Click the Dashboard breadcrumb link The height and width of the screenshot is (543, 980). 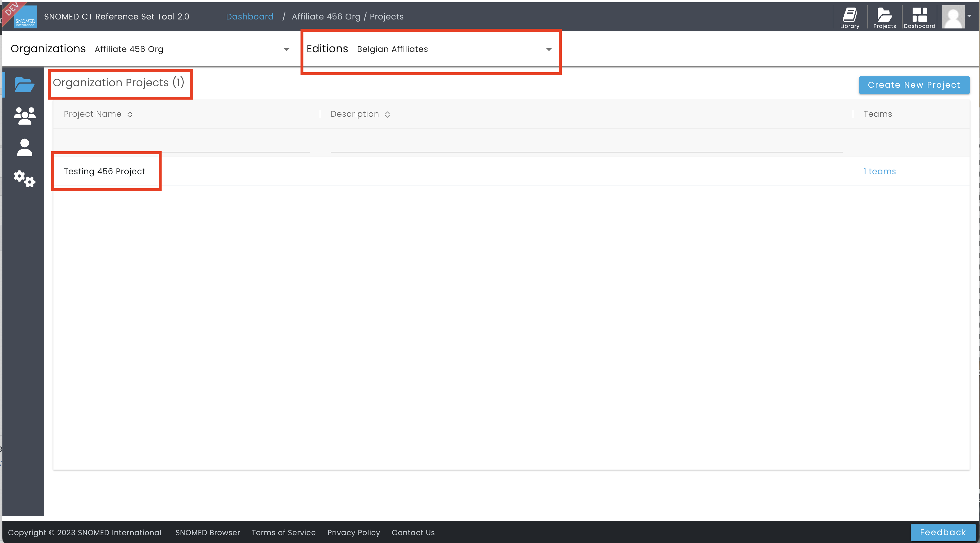click(250, 16)
